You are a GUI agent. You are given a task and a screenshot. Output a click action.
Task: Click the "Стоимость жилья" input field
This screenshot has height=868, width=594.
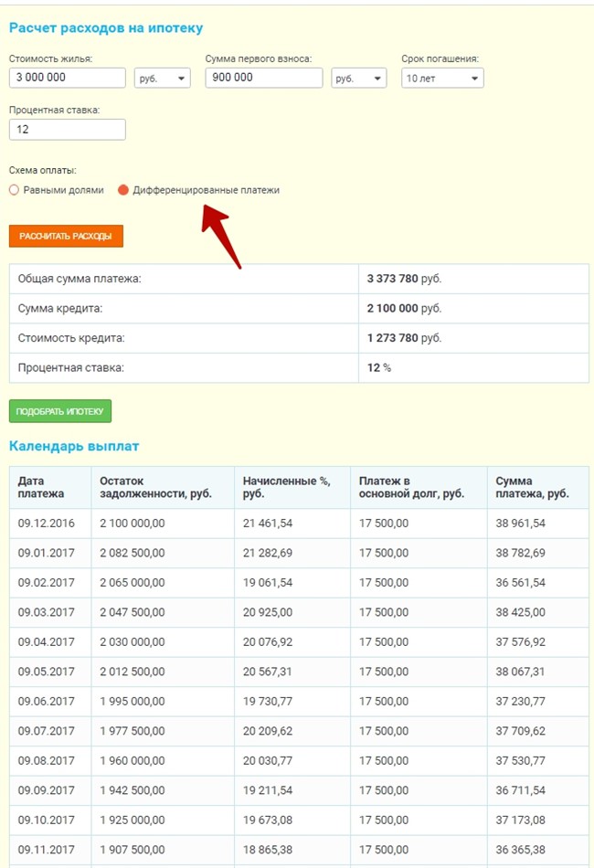pyautogui.click(x=67, y=78)
